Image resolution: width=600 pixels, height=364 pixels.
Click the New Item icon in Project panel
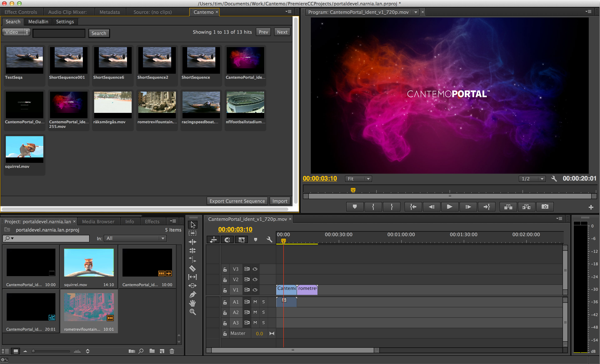click(162, 351)
